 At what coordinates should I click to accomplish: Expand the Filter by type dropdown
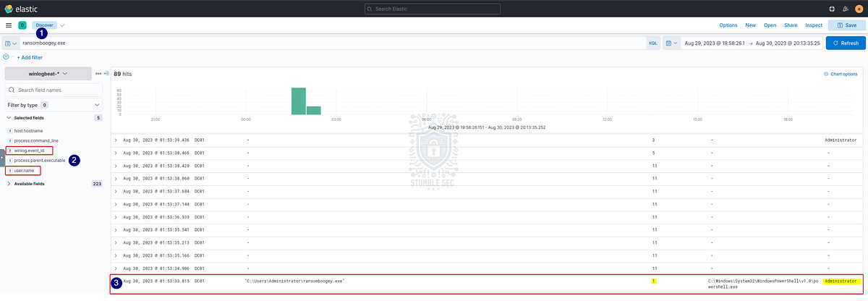pos(54,105)
